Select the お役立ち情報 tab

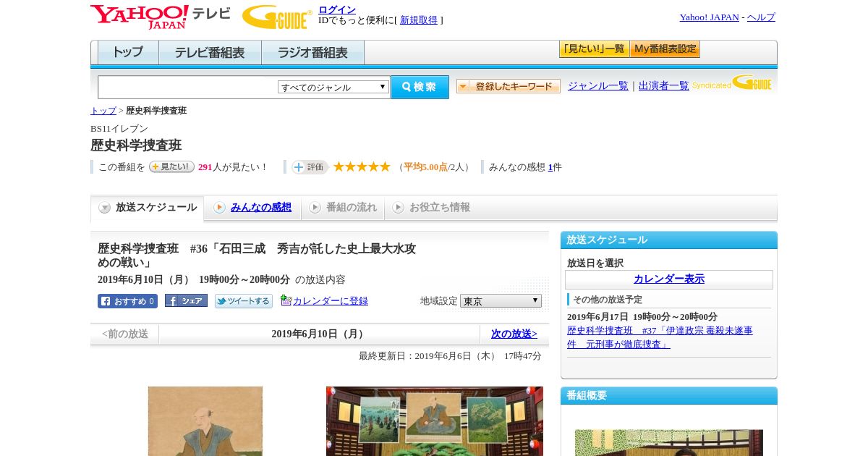coord(431,208)
